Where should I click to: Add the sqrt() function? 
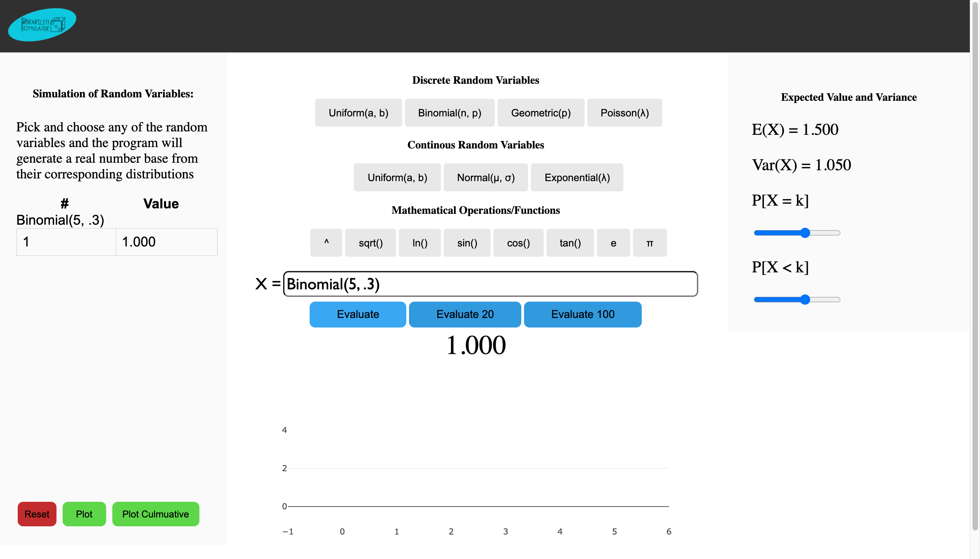370,243
